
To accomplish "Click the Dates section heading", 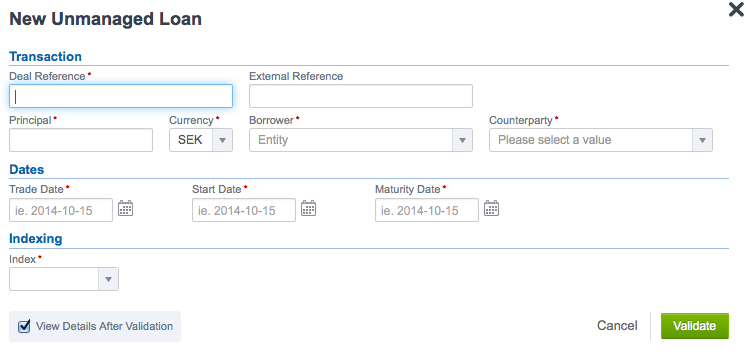I will click(x=27, y=170).
